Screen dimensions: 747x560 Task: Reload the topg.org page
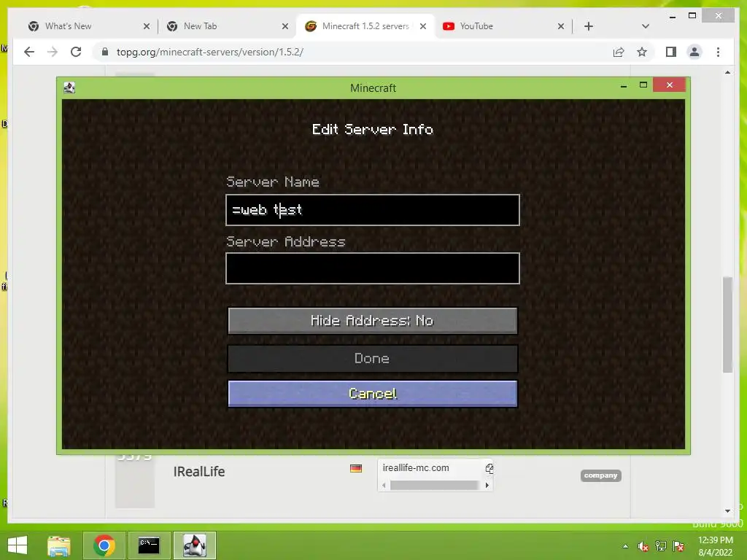(x=76, y=52)
